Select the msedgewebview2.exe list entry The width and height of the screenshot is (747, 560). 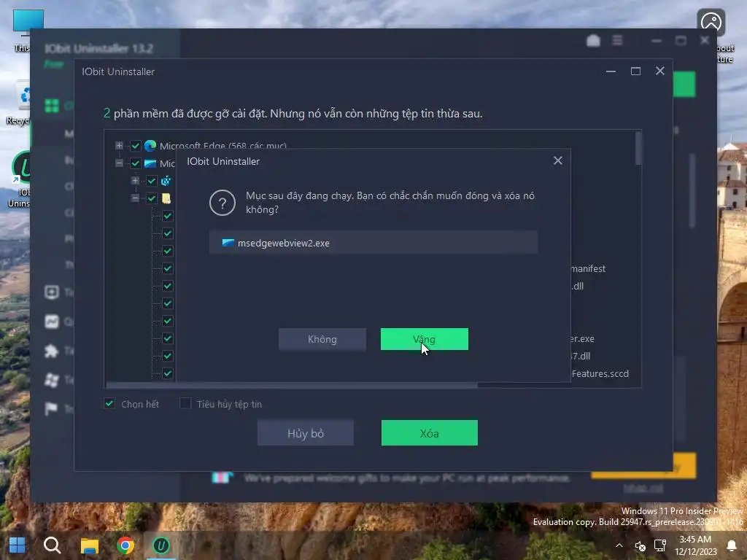(x=373, y=243)
